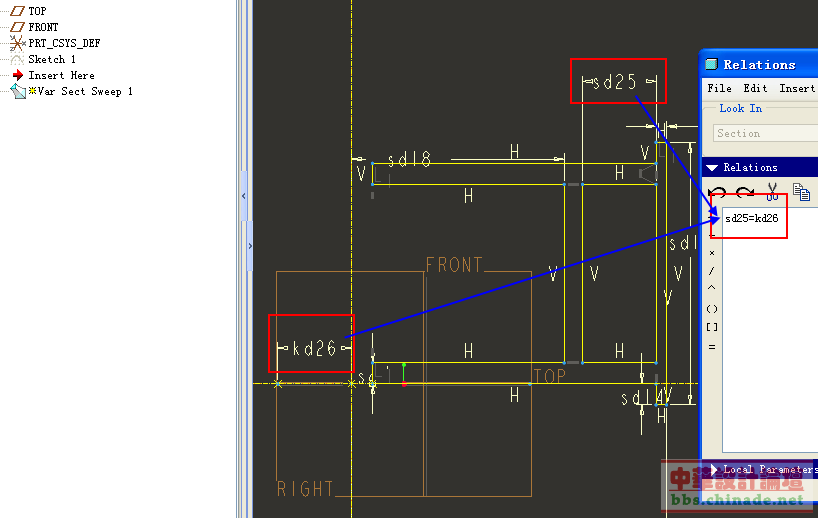Click the Copy icon in Relations toolbar
Viewport: 818px width, 518px height.
801,192
